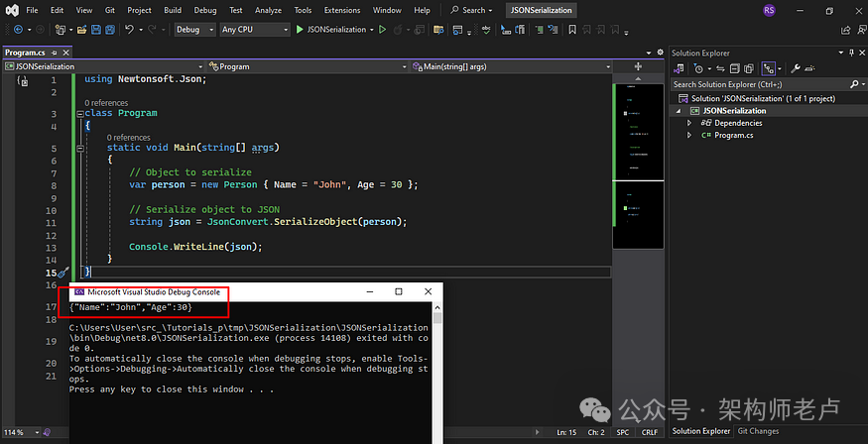This screenshot has width=868, height=444.
Task: Open the JSONSerialization project scope dropdown
Action: click(x=103, y=66)
